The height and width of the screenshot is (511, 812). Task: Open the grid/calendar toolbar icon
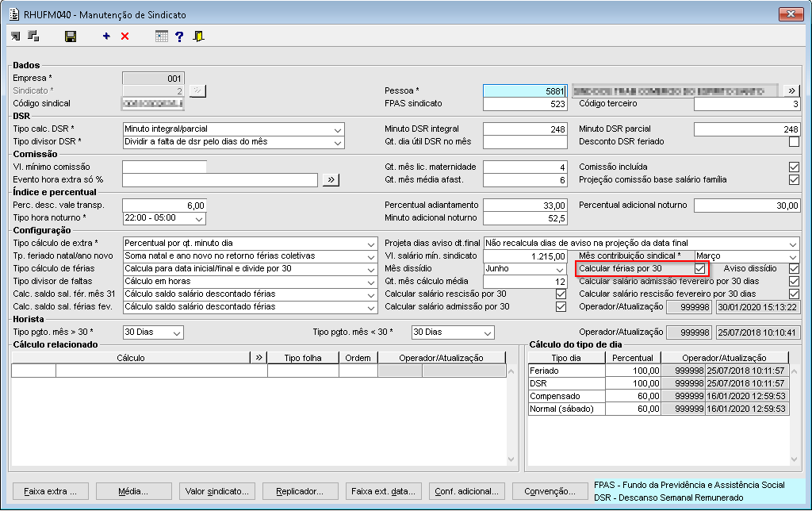(x=162, y=36)
